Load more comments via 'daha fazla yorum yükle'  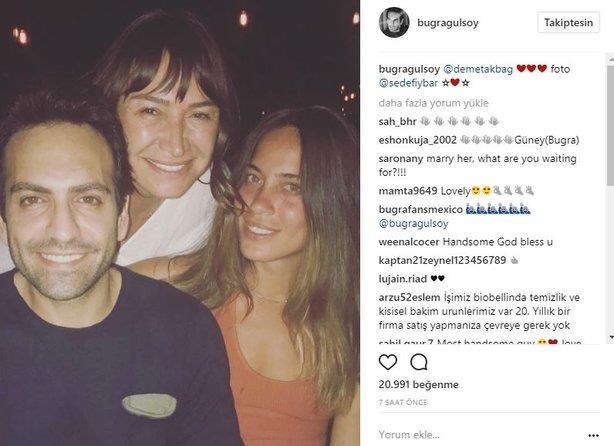click(431, 102)
